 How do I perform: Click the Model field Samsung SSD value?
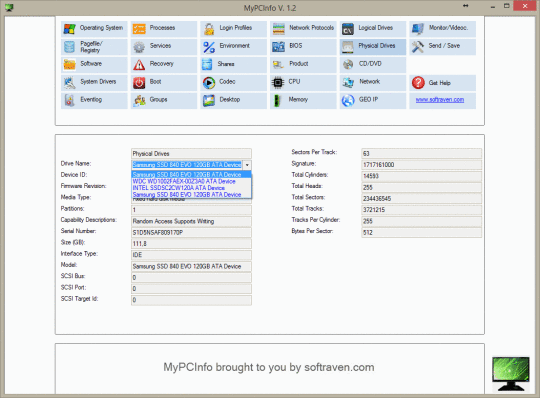(191, 266)
